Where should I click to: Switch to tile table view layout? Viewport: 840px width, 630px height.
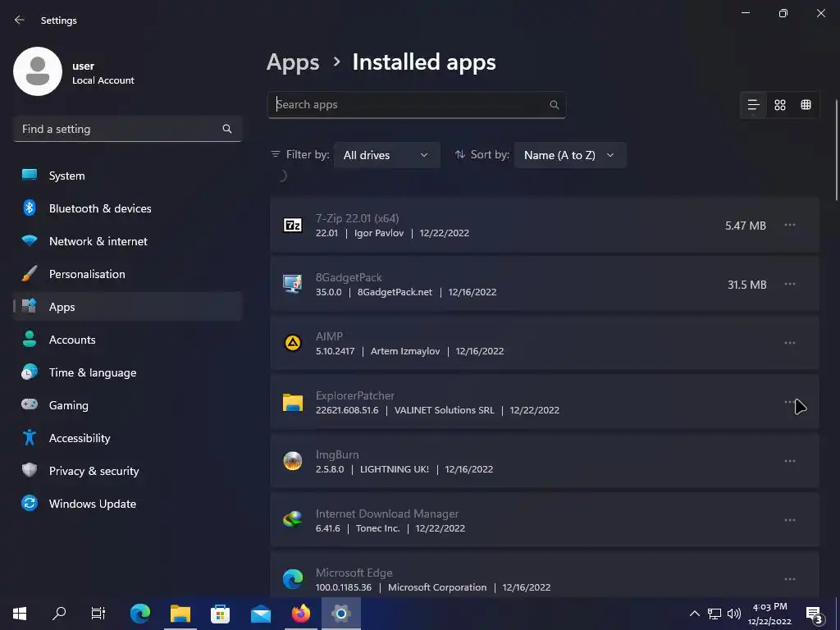pyautogui.click(x=806, y=105)
